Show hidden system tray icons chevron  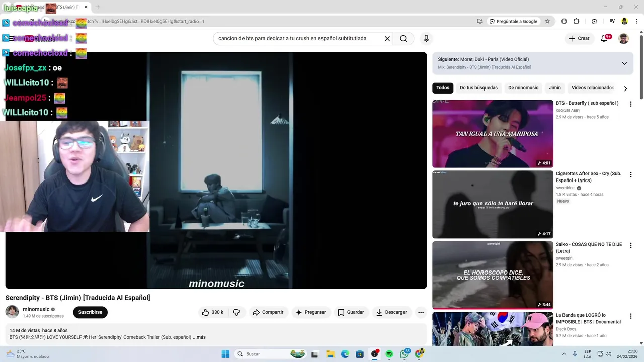(563, 354)
